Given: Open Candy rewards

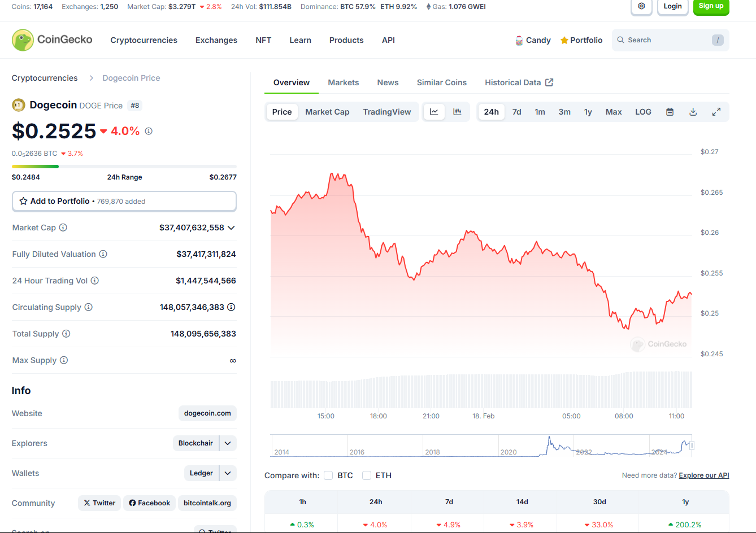Looking at the screenshot, I should tap(533, 40).
